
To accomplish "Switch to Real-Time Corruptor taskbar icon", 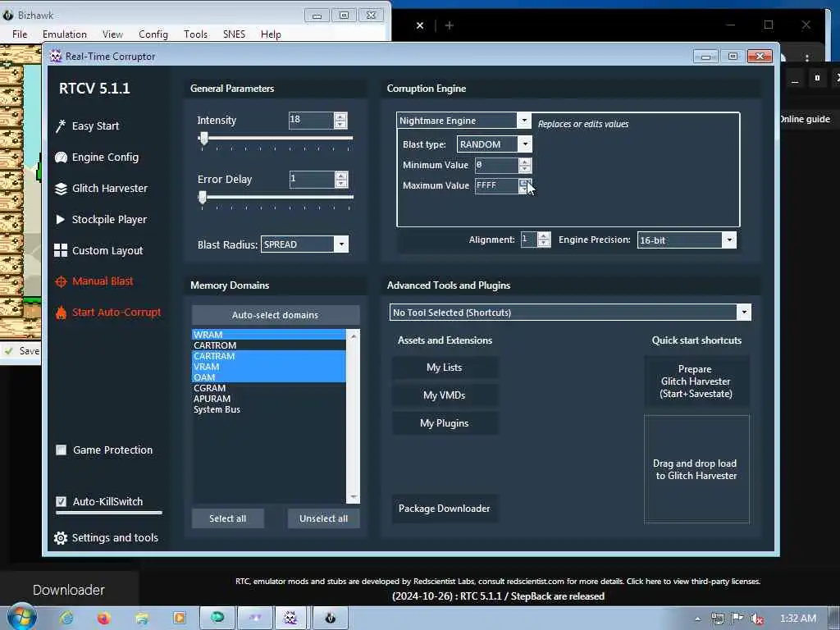I will pos(290,619).
